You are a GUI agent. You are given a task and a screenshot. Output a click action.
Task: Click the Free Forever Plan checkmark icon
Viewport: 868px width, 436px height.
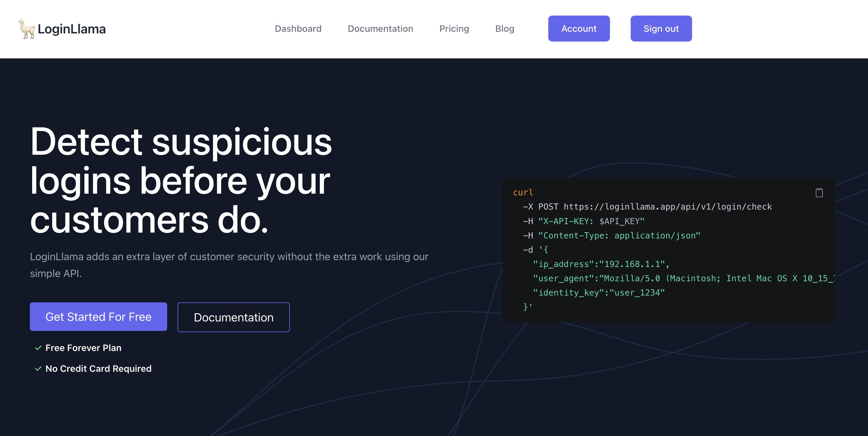coord(38,348)
